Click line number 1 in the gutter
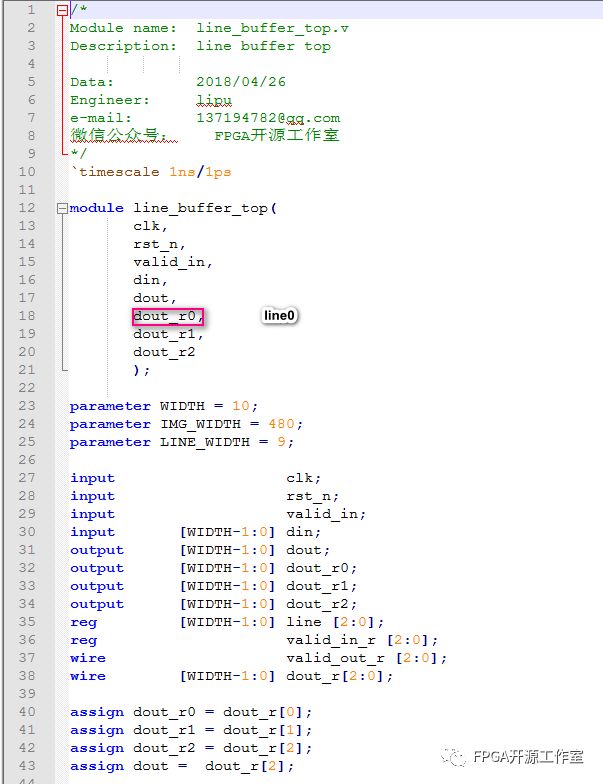Image resolution: width=603 pixels, height=784 pixels. point(31,10)
